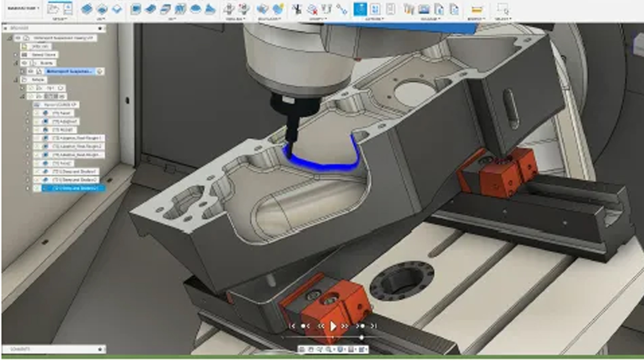Click the Drilling tool icon
The height and width of the screenshot is (362, 644).
click(x=229, y=9)
